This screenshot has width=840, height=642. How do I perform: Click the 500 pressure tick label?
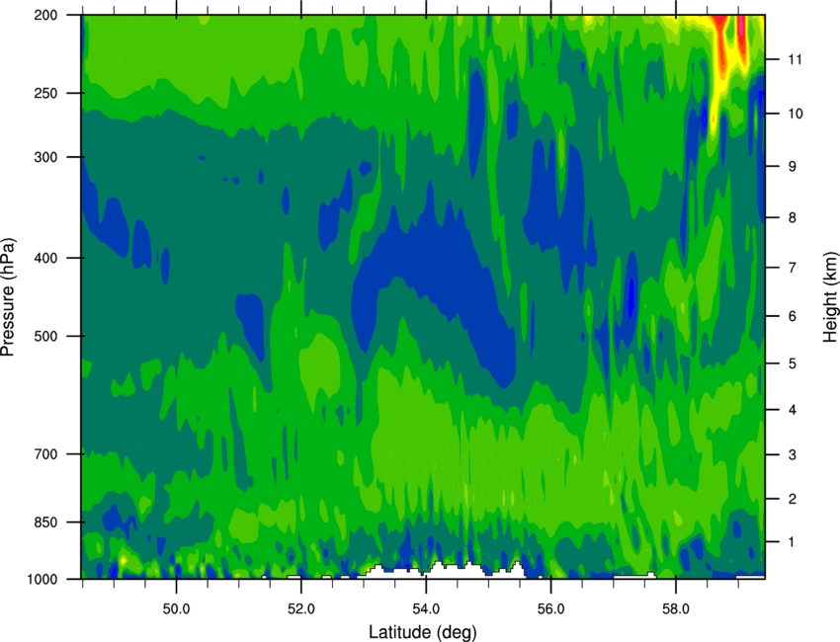[46, 336]
